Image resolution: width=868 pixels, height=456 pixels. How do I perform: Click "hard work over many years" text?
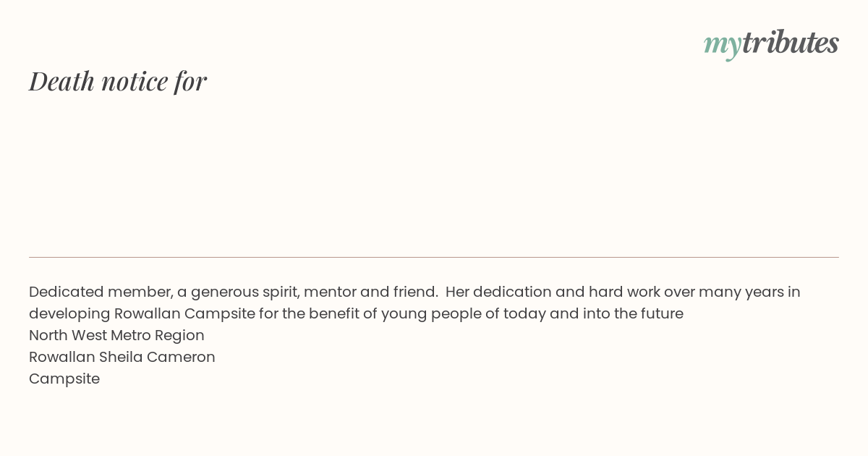676,292
